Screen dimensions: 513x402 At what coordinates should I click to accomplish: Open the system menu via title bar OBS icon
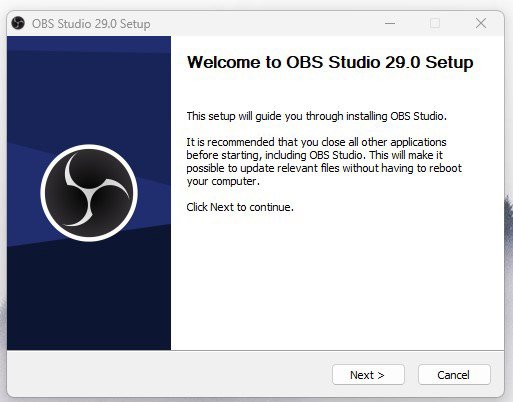pyautogui.click(x=18, y=23)
